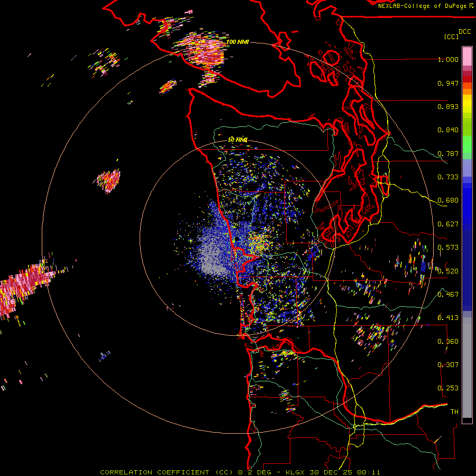Image resolution: width=476 pixels, height=476 pixels.
Task: Click the 30 DEC 25 00:11 timestamp
Action: pyautogui.click(x=345, y=472)
